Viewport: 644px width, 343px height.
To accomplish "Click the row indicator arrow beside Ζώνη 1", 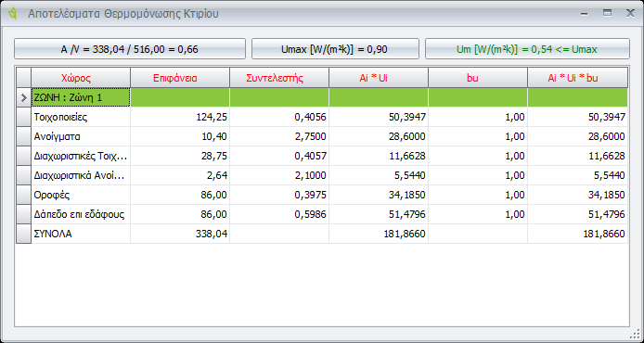I will [x=23, y=97].
